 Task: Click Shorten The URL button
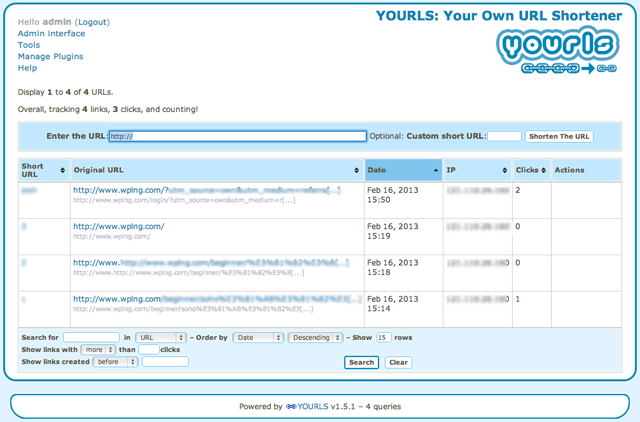click(559, 136)
